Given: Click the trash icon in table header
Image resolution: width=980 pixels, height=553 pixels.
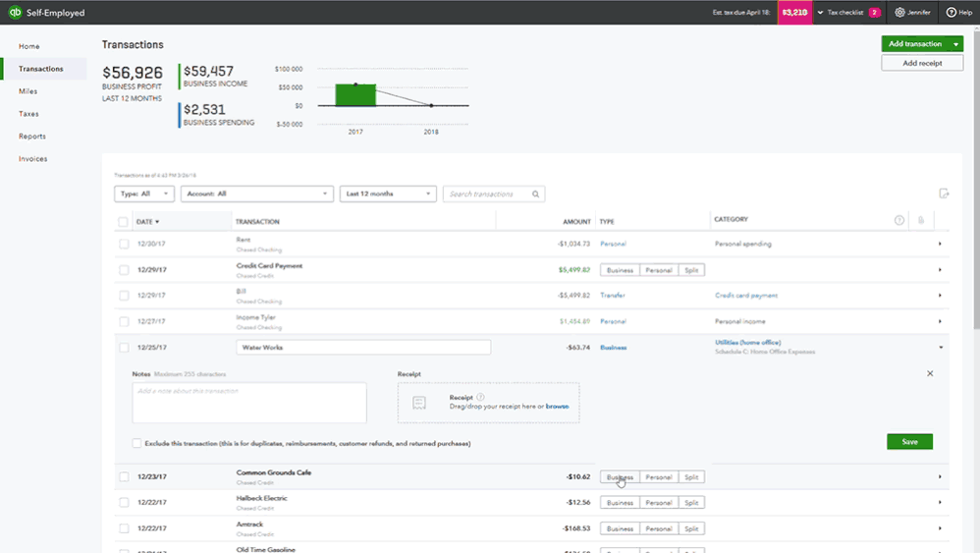Looking at the screenshot, I should [920, 221].
